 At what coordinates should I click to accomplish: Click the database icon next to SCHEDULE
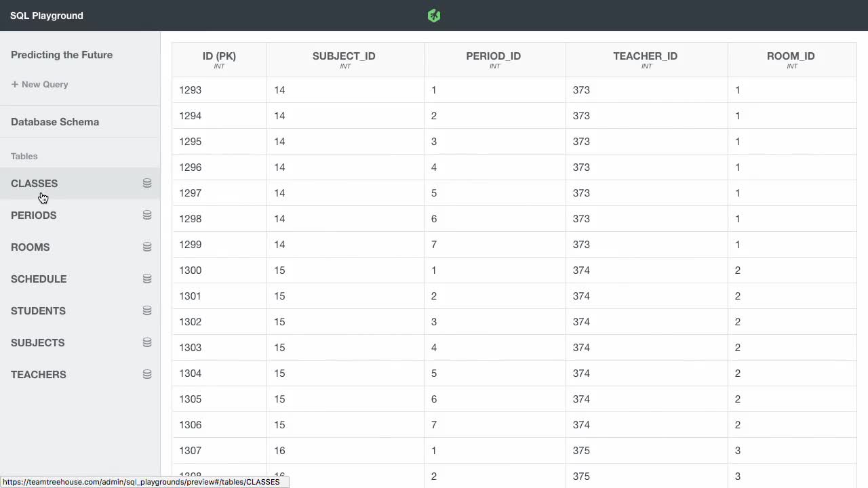[x=146, y=279]
